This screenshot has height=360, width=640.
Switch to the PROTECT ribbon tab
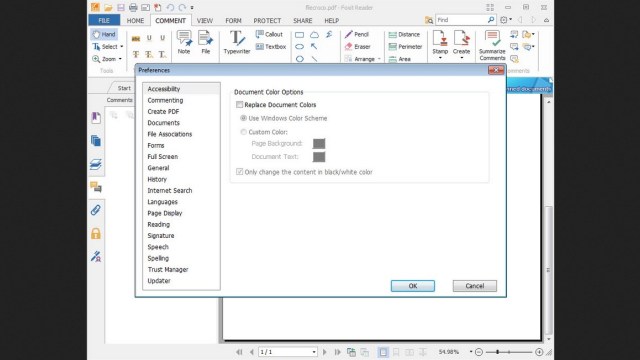[x=267, y=20]
